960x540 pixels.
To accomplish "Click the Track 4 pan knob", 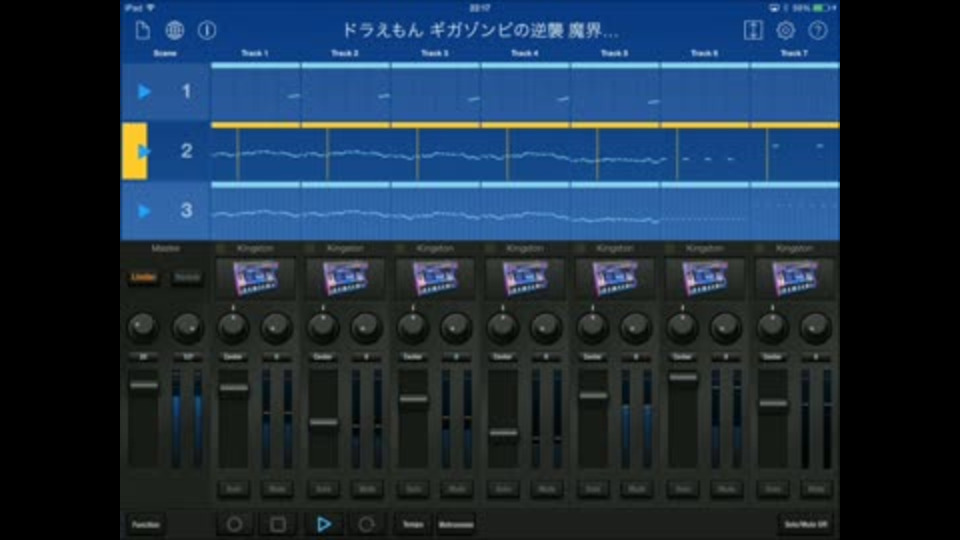I will (503, 328).
